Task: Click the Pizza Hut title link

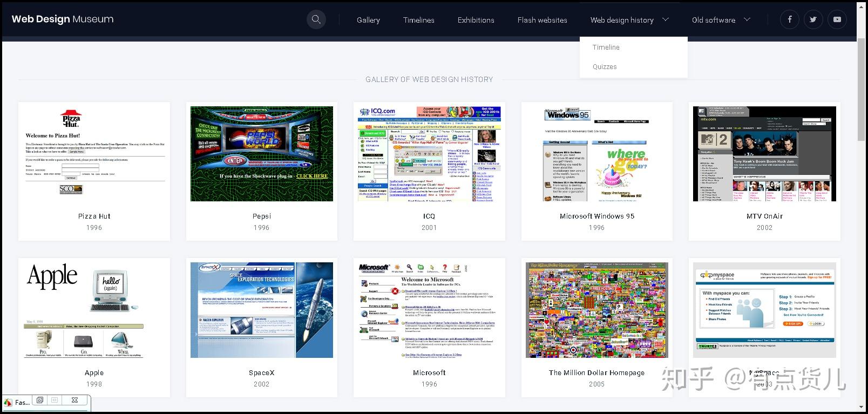Action: pos(94,216)
